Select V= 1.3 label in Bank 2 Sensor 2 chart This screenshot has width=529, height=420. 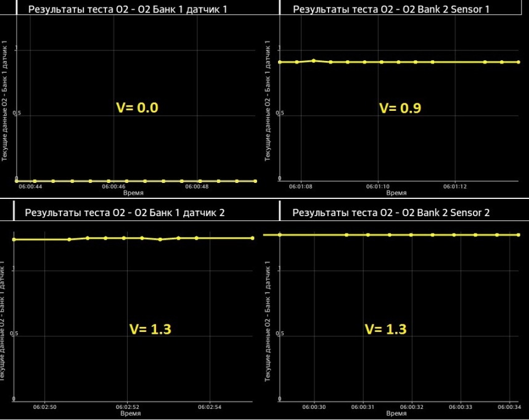click(x=385, y=329)
